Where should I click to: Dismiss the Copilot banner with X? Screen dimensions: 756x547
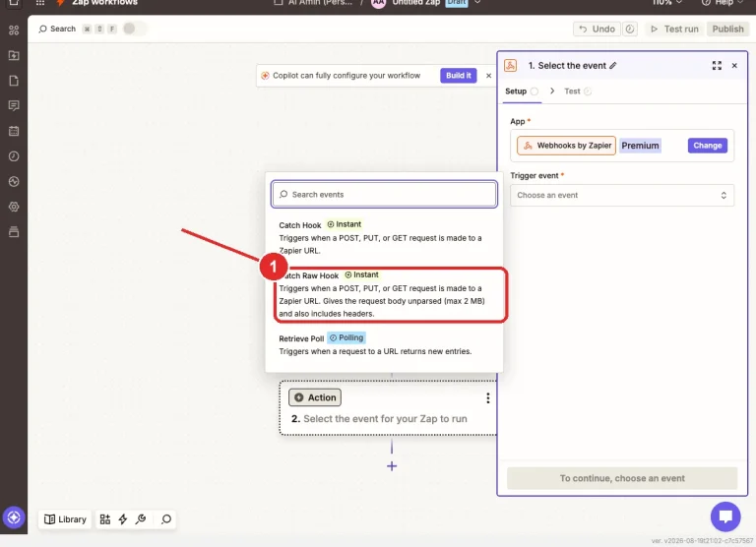489,76
